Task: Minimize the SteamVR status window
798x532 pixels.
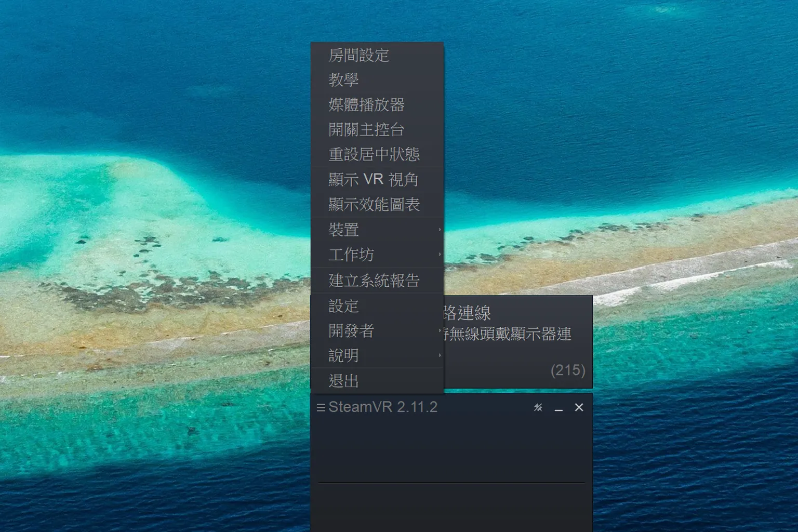Action: (558, 410)
